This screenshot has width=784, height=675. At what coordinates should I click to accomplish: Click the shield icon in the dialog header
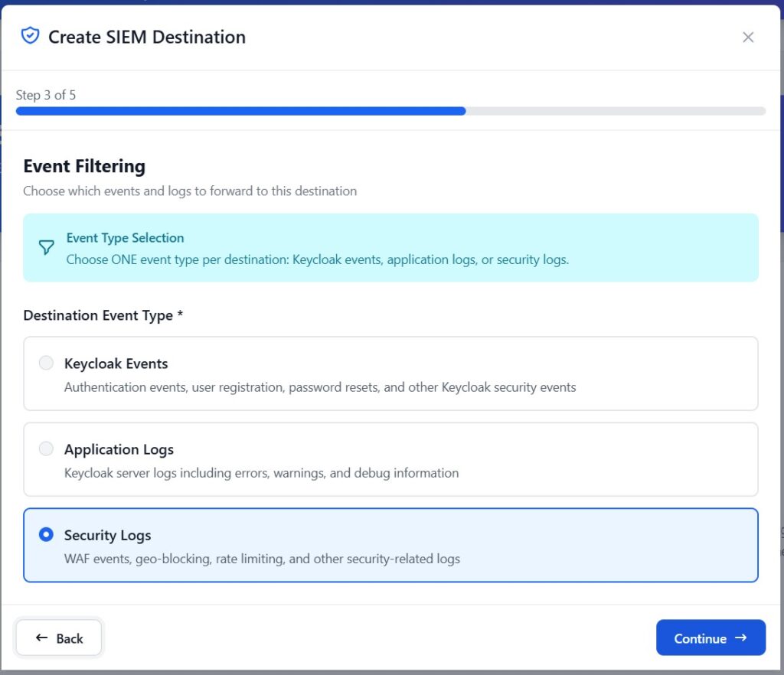[30, 36]
